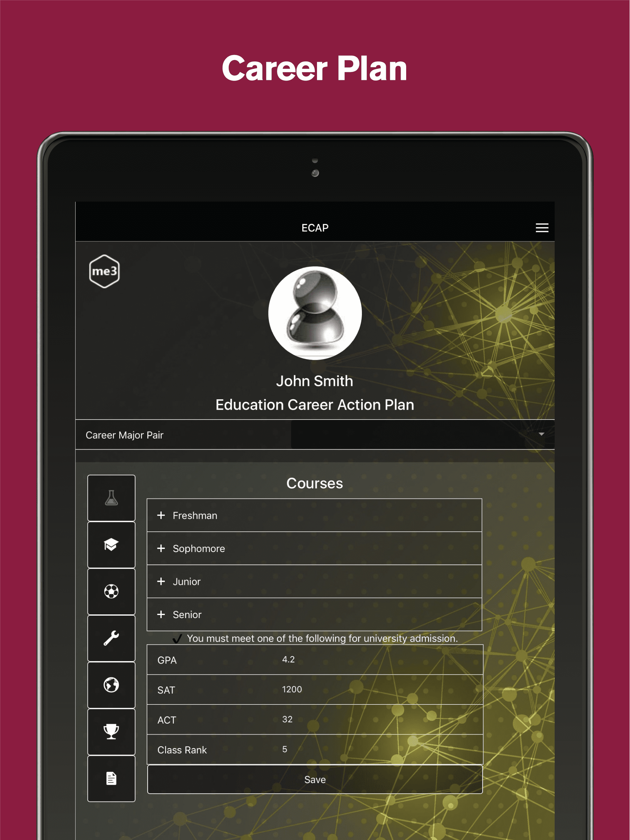Click the me3 hexagon logo icon

[104, 270]
